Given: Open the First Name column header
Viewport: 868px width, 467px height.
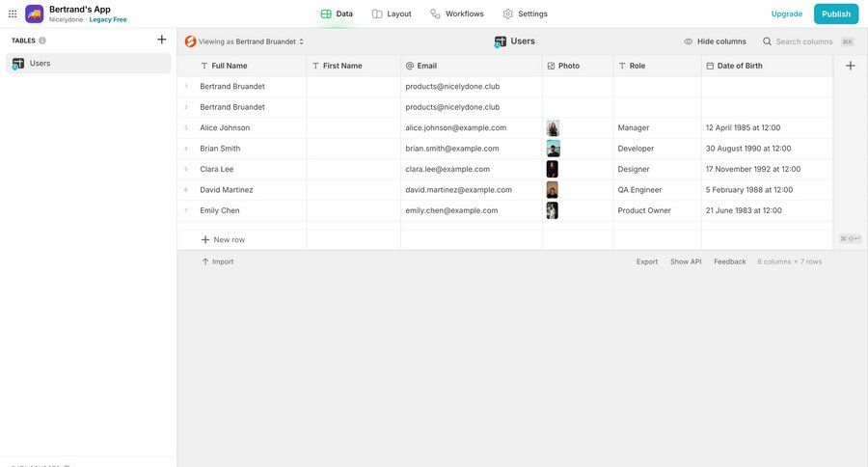Looking at the screenshot, I should coord(354,66).
